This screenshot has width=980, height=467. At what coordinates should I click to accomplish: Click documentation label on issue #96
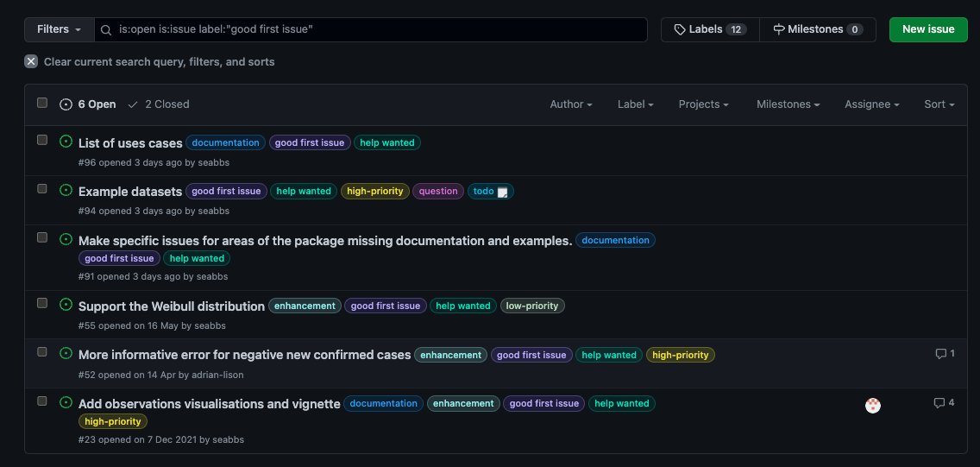click(226, 142)
